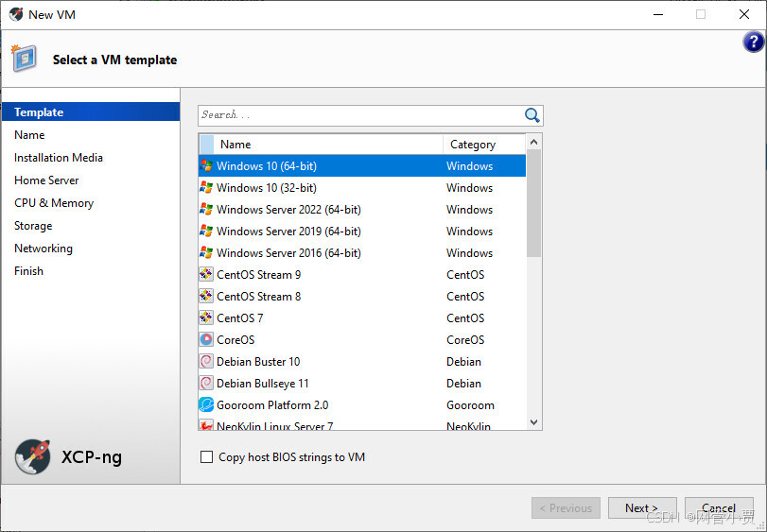Click the Next button
Image resolution: width=767 pixels, height=532 pixels.
pyautogui.click(x=642, y=508)
